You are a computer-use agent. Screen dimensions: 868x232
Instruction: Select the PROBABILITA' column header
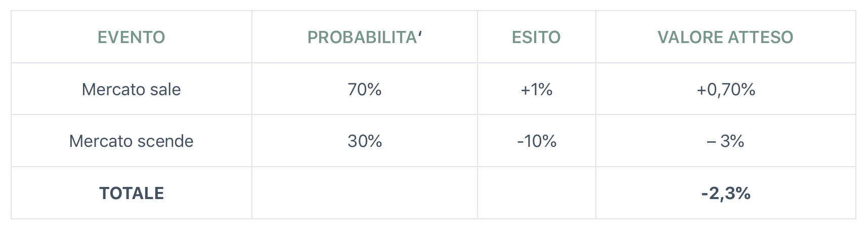click(365, 37)
